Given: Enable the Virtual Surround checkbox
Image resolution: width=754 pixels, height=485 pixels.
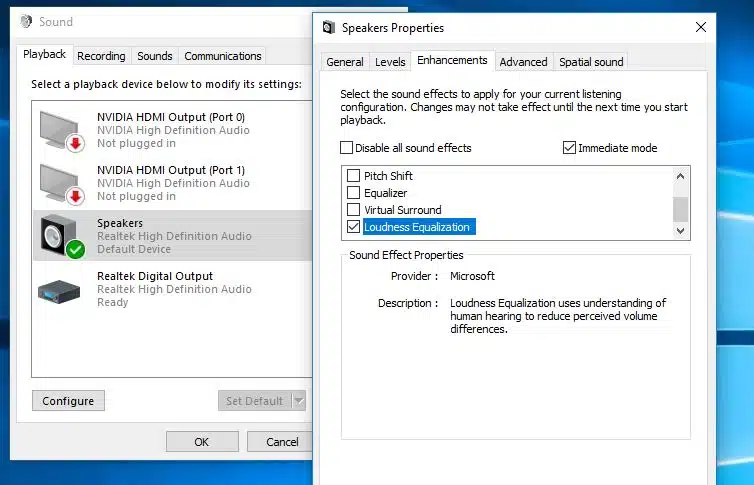Looking at the screenshot, I should [353, 210].
